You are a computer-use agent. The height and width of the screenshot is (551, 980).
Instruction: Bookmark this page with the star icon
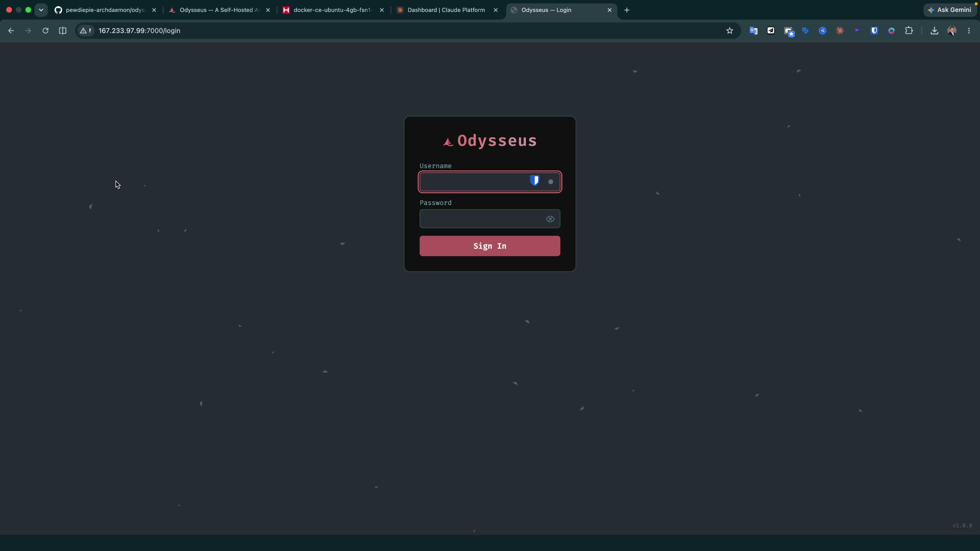pyautogui.click(x=729, y=31)
